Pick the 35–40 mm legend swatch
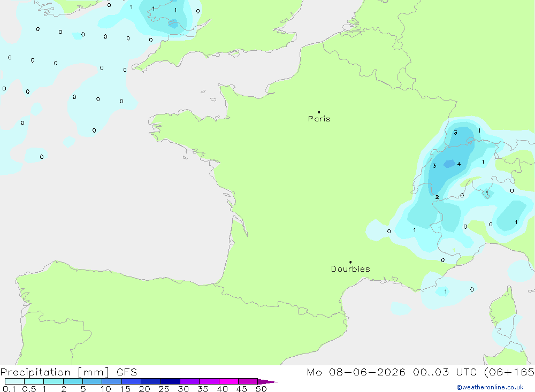The width and height of the screenshot is (535, 392). point(209,381)
